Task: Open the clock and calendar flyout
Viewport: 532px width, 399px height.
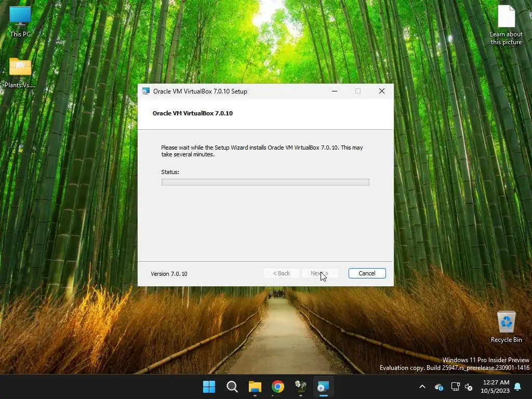Action: pyautogui.click(x=495, y=387)
